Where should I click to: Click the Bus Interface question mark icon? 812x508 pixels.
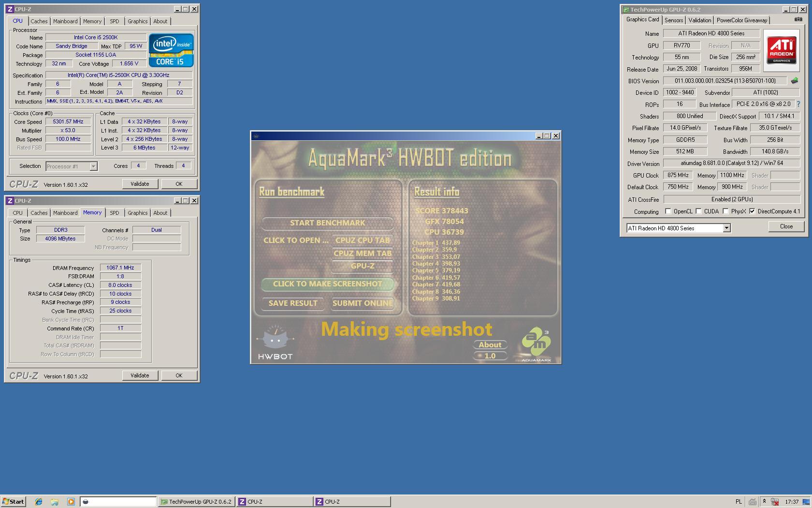point(798,105)
